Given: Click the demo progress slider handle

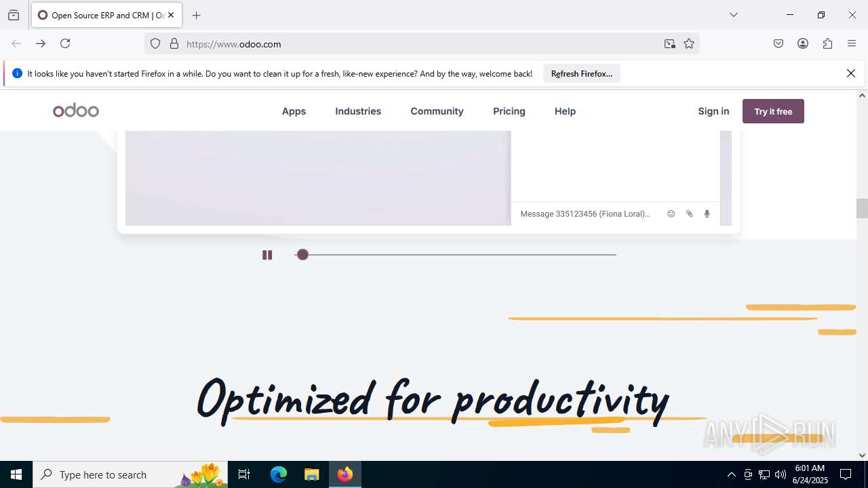Looking at the screenshot, I should coord(302,254).
